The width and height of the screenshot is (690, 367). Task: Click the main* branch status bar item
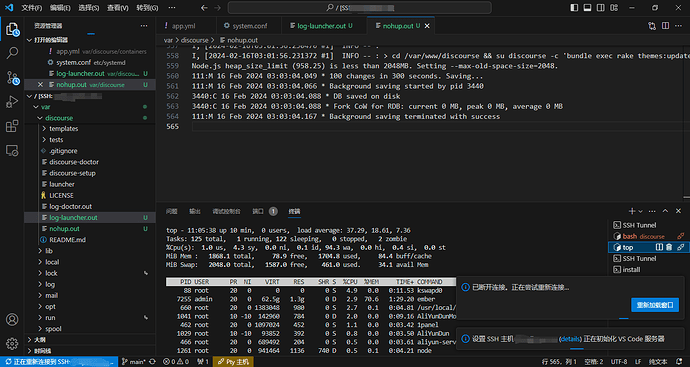134,362
